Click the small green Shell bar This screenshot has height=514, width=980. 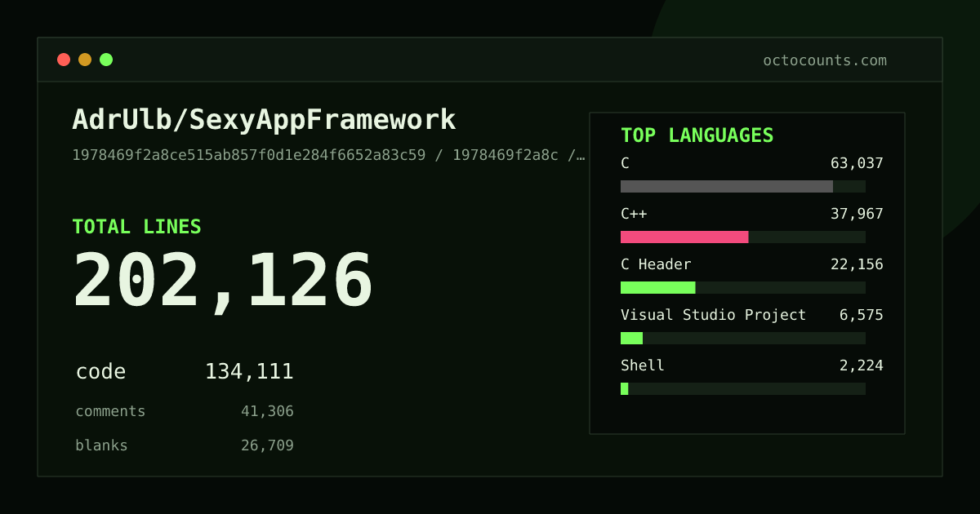[625, 388]
